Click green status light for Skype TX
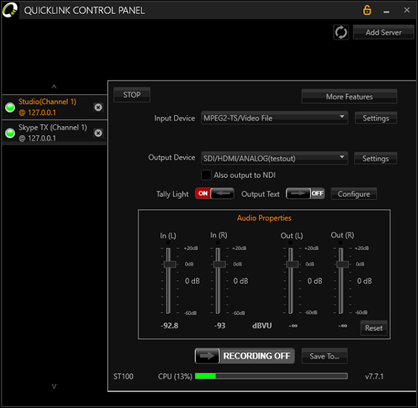 pyautogui.click(x=10, y=133)
